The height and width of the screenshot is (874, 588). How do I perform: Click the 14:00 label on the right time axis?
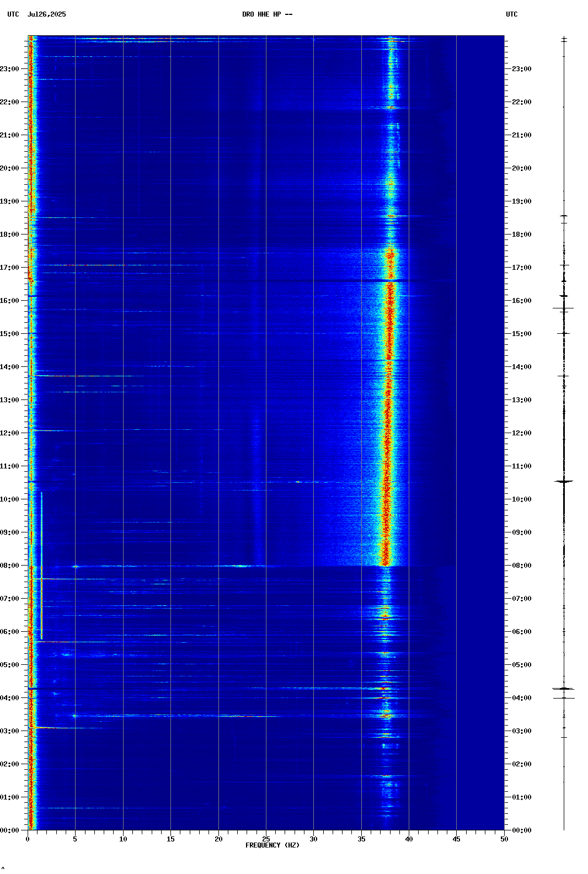coord(522,367)
